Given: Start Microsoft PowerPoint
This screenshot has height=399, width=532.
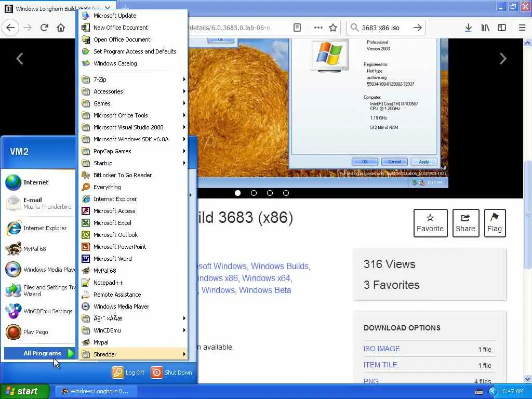Looking at the screenshot, I should tap(133, 247).
